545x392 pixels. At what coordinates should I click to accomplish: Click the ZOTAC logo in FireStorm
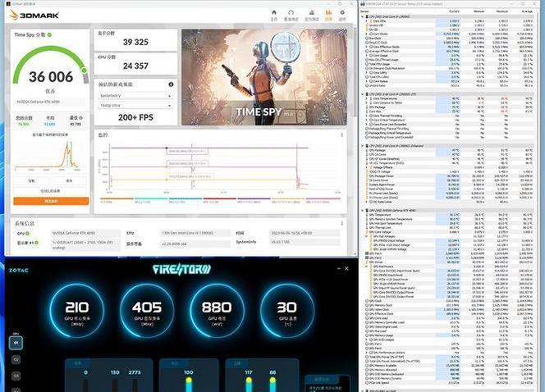tap(19, 271)
